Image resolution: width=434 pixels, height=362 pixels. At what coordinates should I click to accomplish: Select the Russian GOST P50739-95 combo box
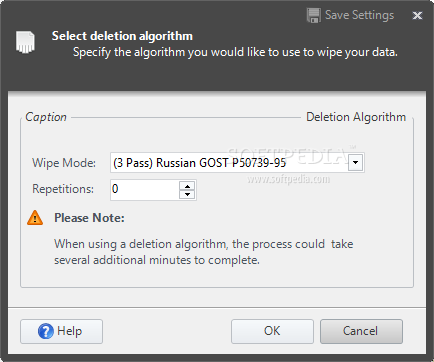pos(237,163)
